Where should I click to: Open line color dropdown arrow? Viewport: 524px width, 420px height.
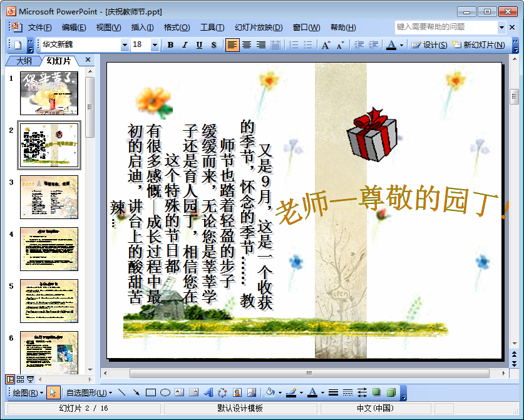[301, 392]
